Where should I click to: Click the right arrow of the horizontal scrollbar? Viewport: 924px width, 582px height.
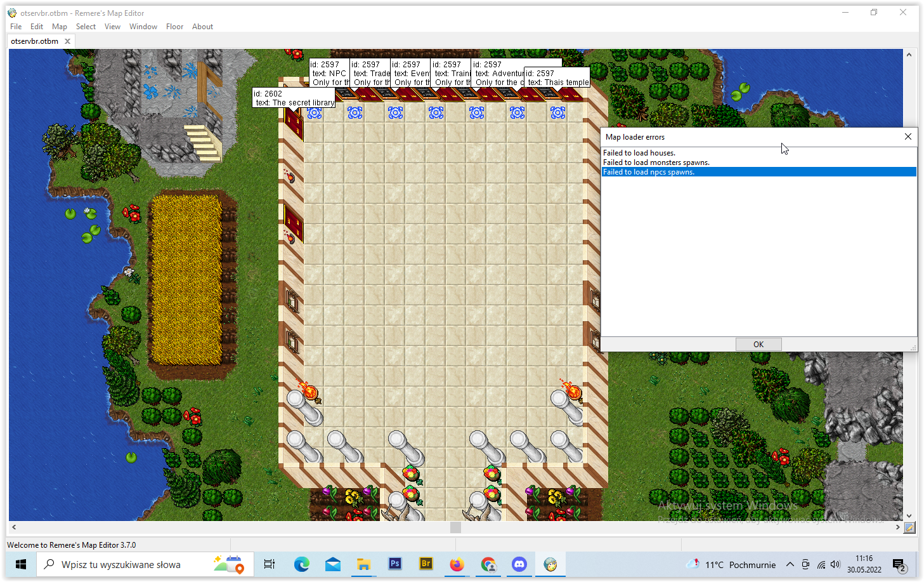pyautogui.click(x=897, y=527)
